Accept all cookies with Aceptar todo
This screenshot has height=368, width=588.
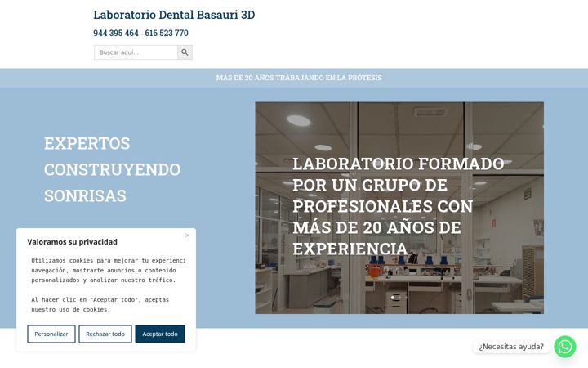click(160, 334)
